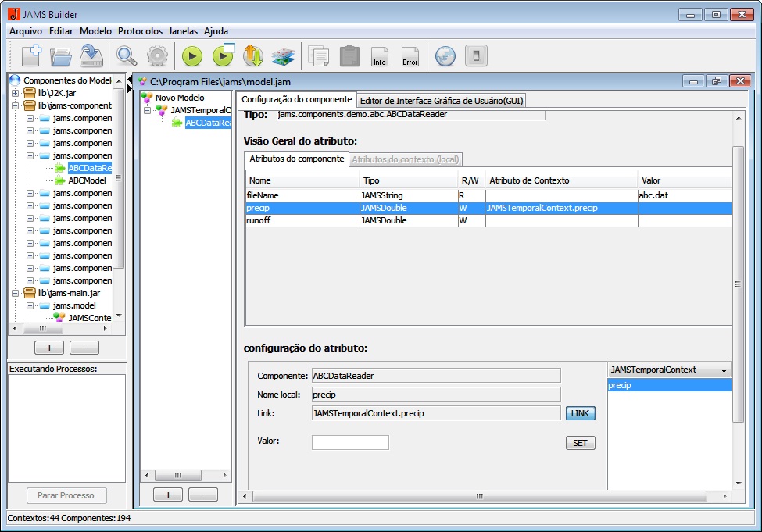Select ABCModel in the component tree
The image size is (762, 532).
87,180
